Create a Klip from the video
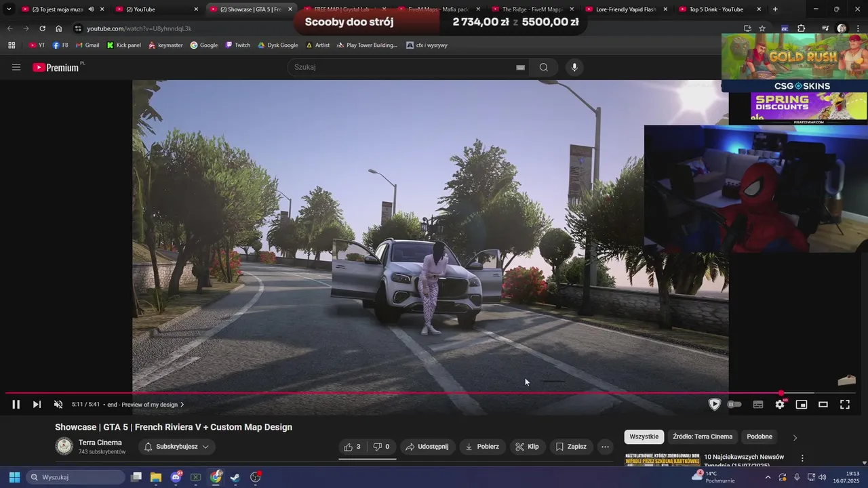868x488 pixels. [x=527, y=447]
